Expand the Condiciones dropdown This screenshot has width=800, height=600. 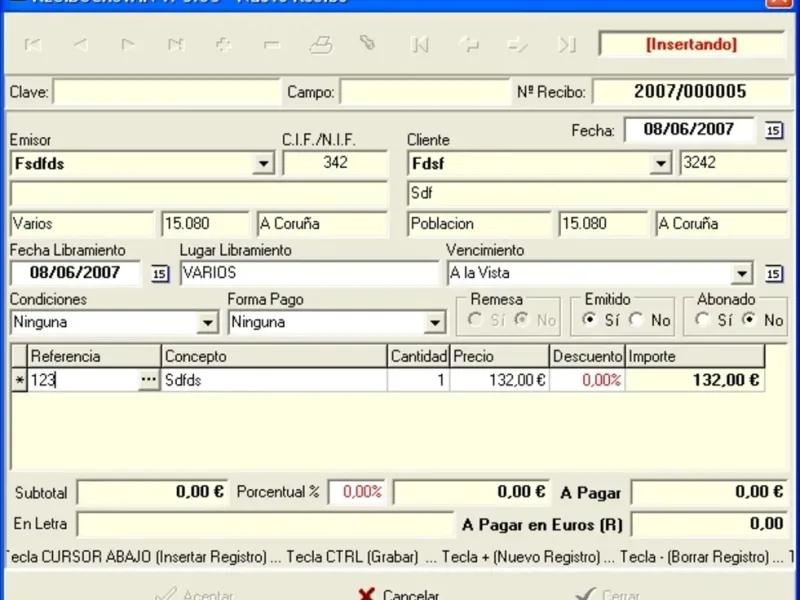207,322
